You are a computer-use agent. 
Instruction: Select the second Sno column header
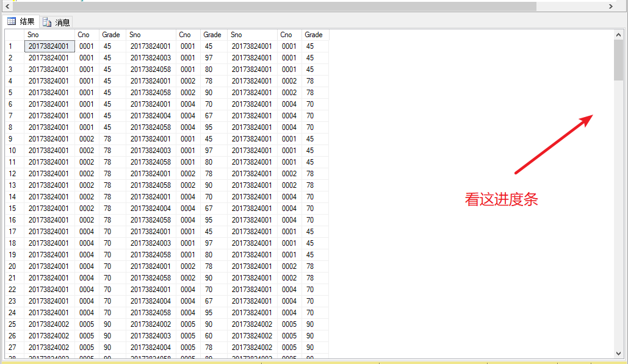[x=151, y=35]
